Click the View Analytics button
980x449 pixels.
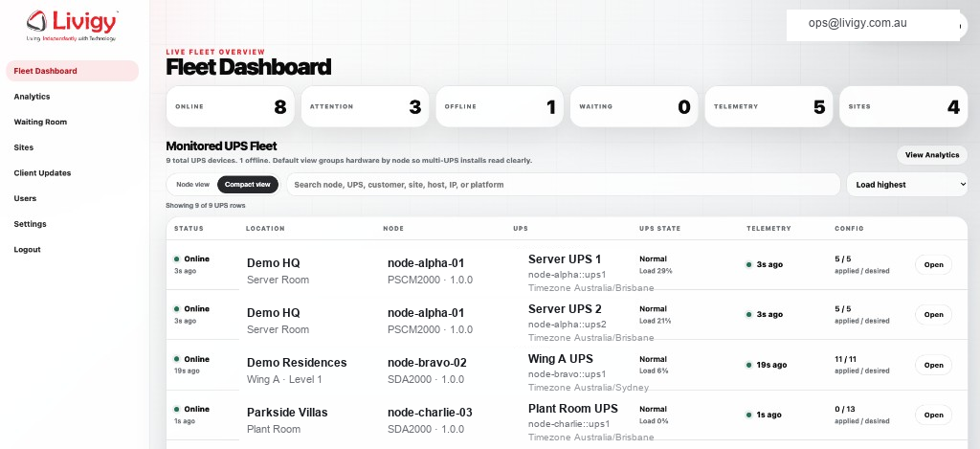tap(932, 154)
